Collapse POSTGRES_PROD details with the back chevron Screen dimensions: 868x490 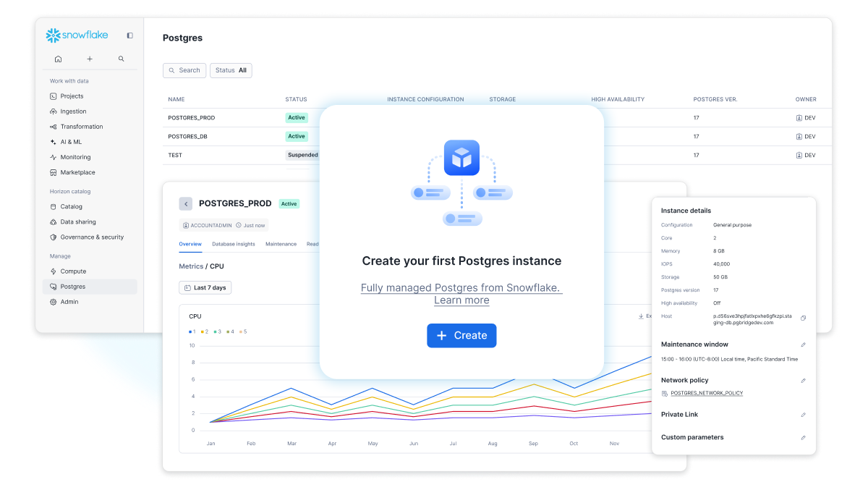coord(186,203)
